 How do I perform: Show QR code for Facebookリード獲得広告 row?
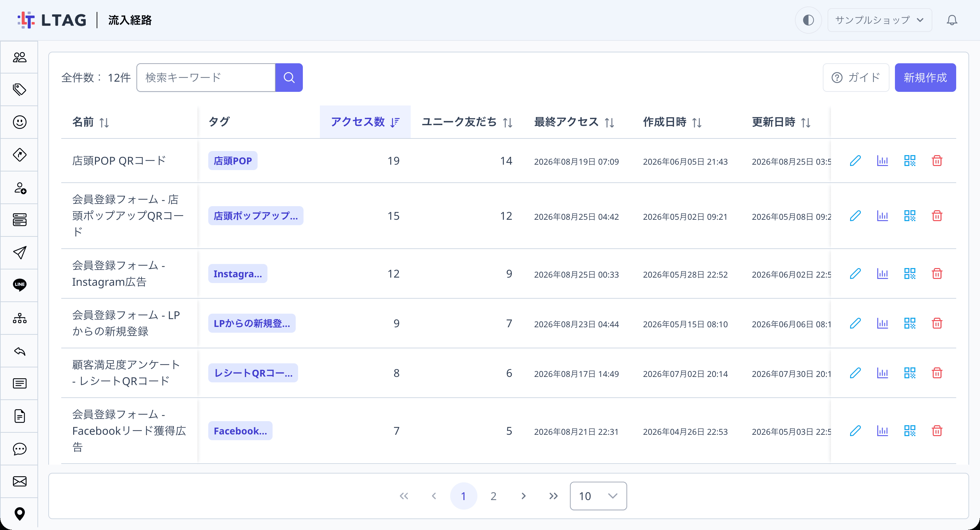pos(910,431)
